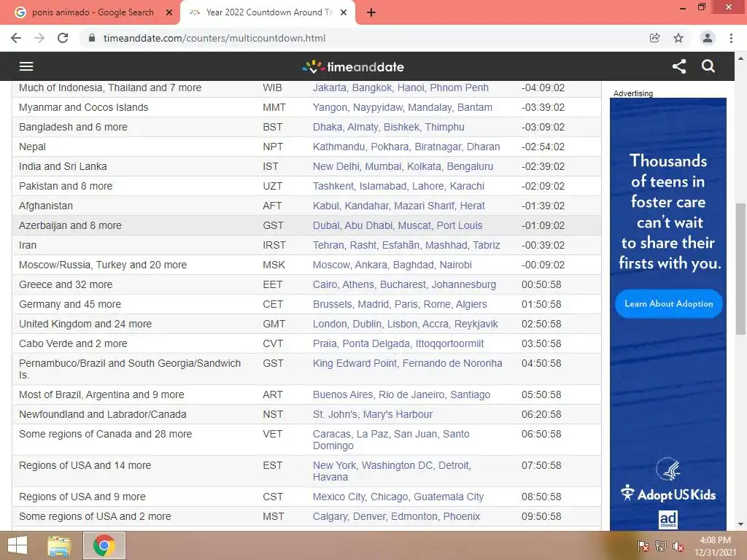
Task: Open the King Edward Point, Fernando de Noronha link
Action: coord(407,363)
